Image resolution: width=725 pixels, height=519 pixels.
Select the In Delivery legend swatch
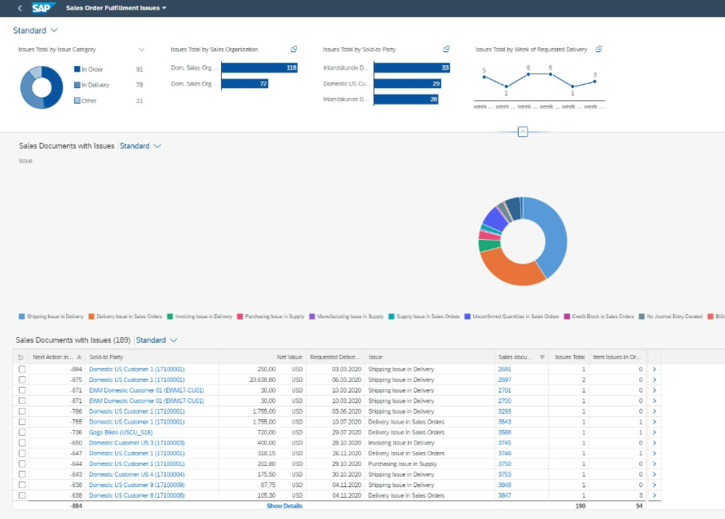coord(77,85)
